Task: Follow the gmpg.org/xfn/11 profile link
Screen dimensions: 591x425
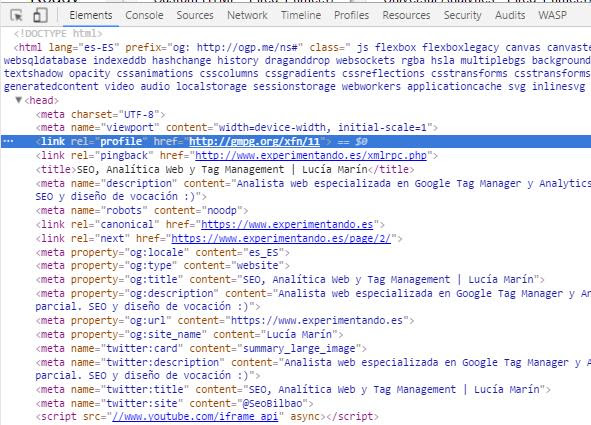Action: tap(254, 142)
